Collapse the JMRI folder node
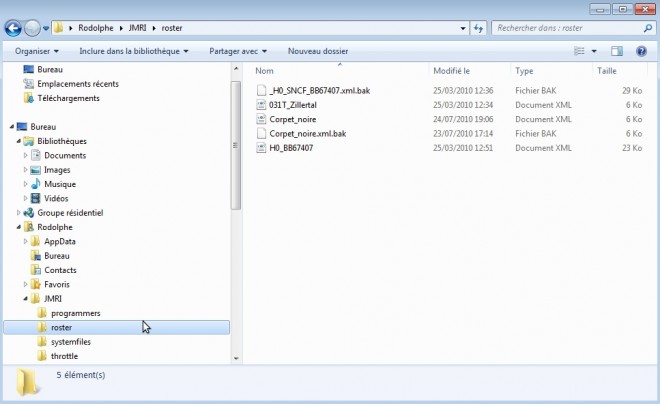 click(x=25, y=298)
